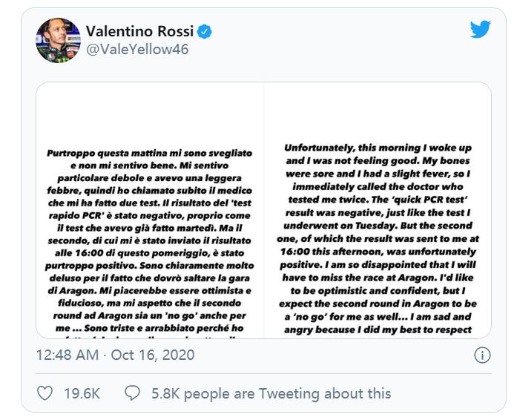Screen dimensions: 517x420
Task: Click the reply speech bubble icon
Action: (133, 393)
